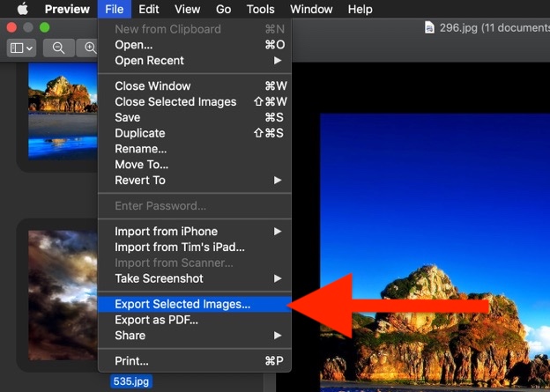Open the Edit menu

[149, 10]
